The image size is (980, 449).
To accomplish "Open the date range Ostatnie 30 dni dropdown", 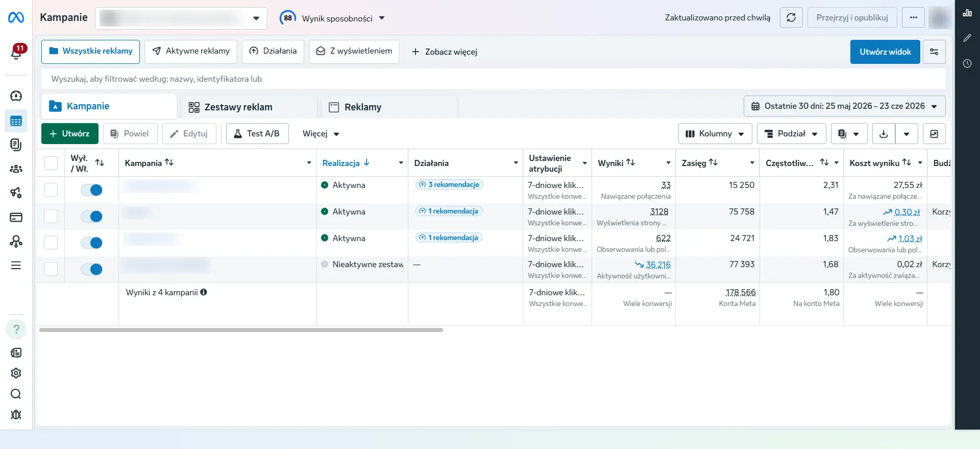I will pyautogui.click(x=844, y=106).
